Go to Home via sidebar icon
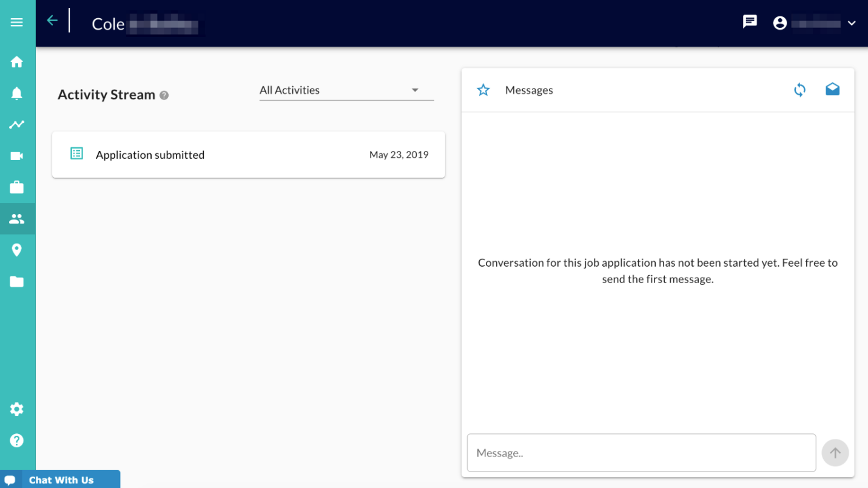The image size is (868, 488). coord(16,62)
